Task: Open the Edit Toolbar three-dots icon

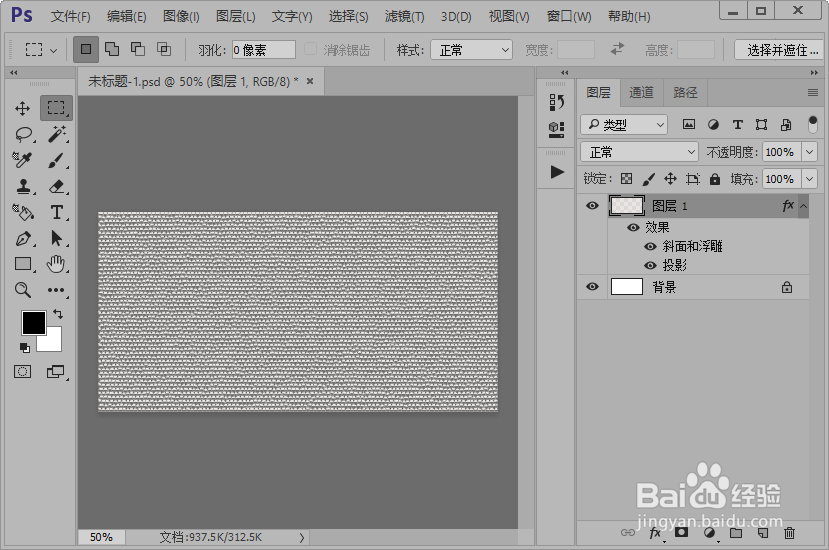Action: tap(56, 290)
